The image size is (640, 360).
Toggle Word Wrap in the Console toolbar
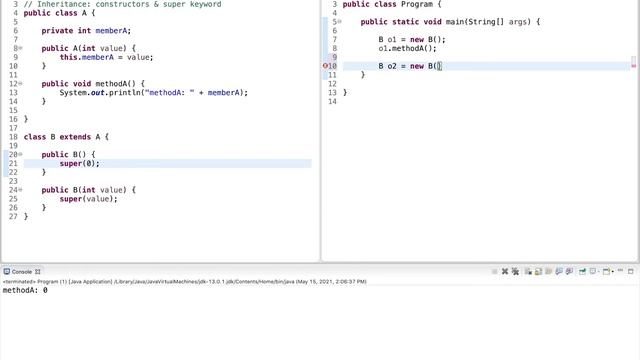point(549,271)
